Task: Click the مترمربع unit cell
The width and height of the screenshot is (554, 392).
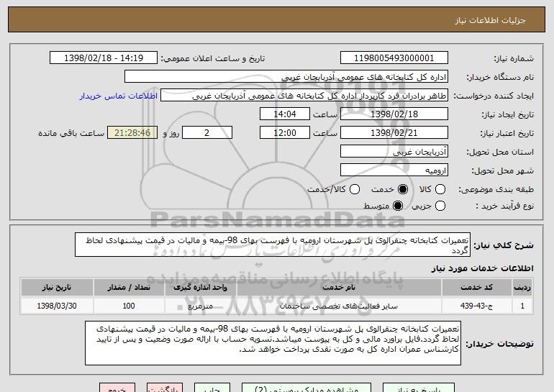Action: [200, 306]
